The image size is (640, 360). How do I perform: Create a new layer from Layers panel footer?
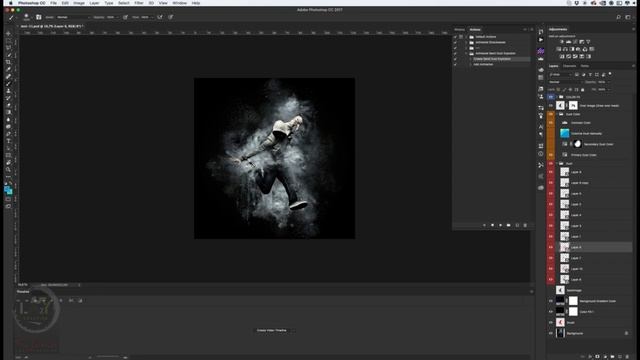[620, 357]
